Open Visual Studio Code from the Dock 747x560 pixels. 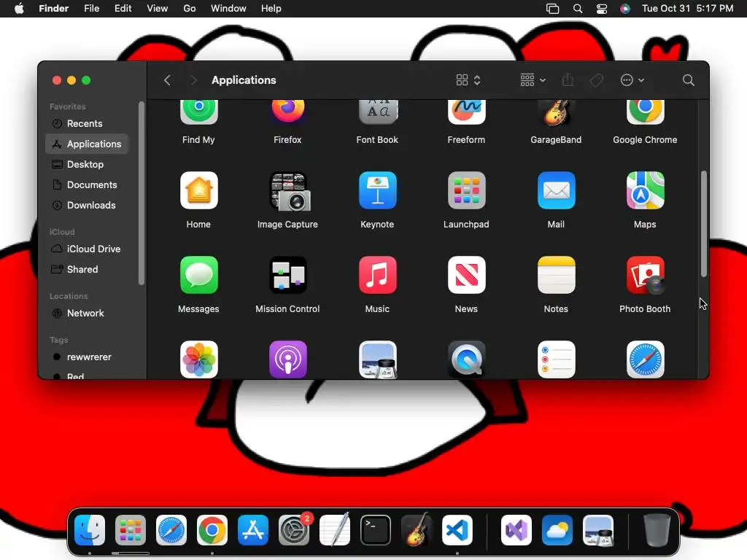coord(457,530)
